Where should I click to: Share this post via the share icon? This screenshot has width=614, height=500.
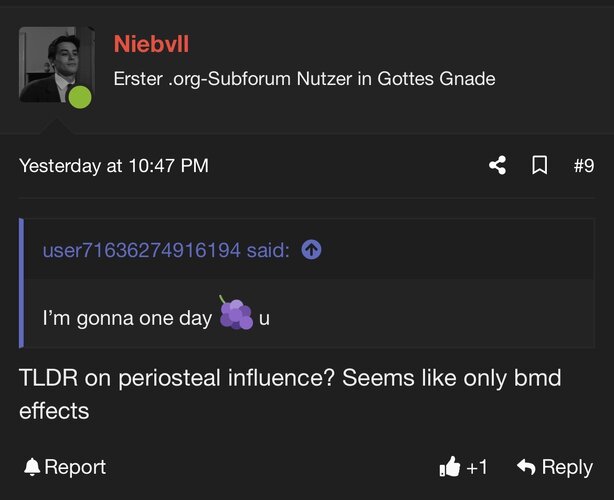pyautogui.click(x=498, y=165)
